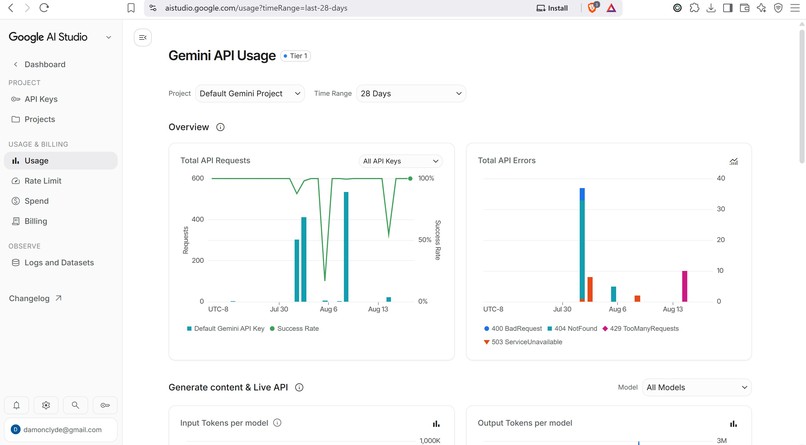Open browser extensions puzzle icon
806x445 pixels.
tap(694, 8)
